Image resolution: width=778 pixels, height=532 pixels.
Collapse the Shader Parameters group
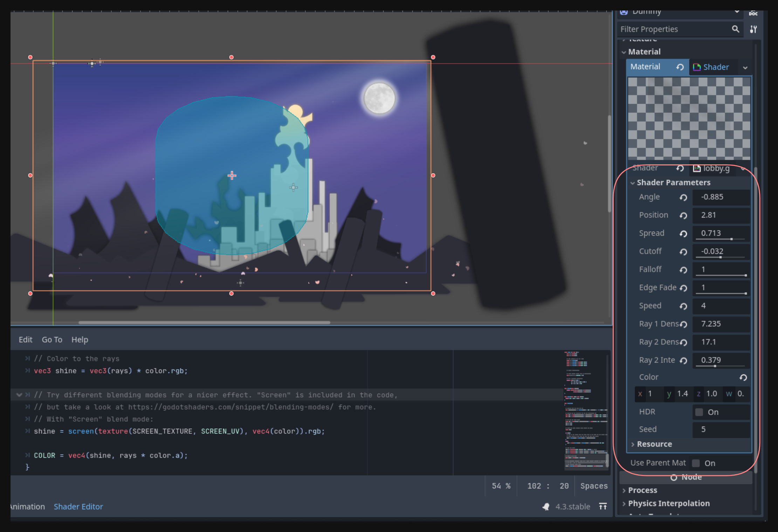[633, 183]
